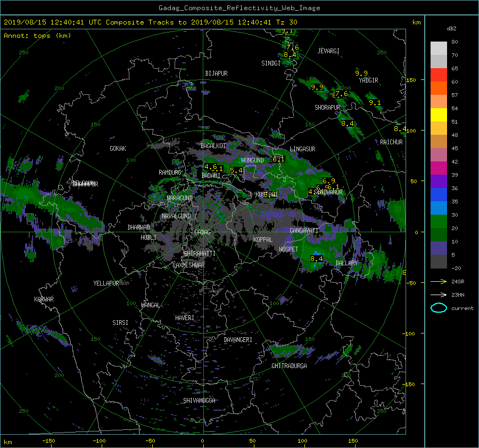Click the CHITRADURGA city label
Viewport: 479px width, 448px height.
289,366
